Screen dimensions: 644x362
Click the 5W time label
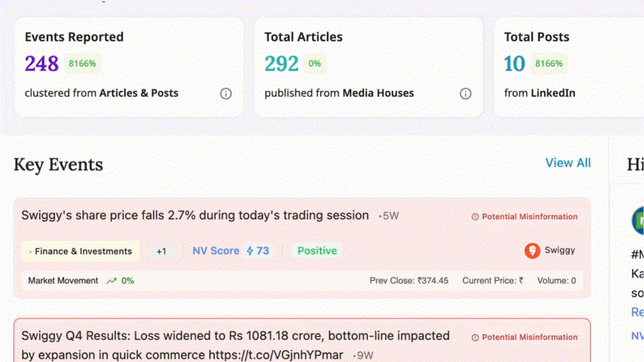point(390,216)
